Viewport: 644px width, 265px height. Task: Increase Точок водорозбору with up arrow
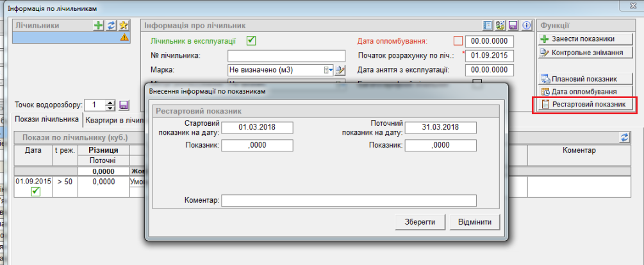(x=110, y=103)
